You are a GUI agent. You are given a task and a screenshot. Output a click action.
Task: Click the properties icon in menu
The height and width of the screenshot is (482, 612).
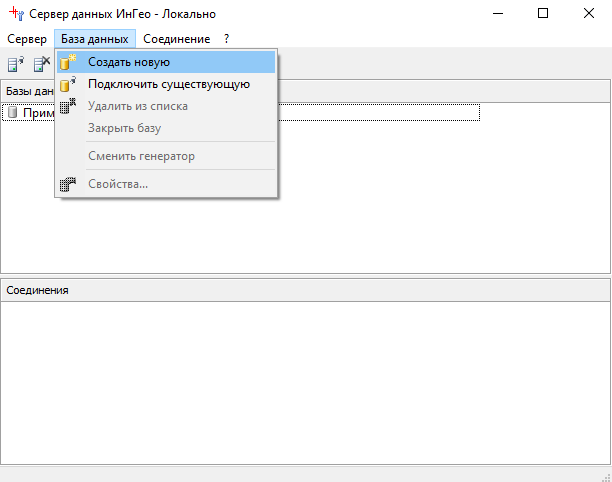[x=68, y=184]
